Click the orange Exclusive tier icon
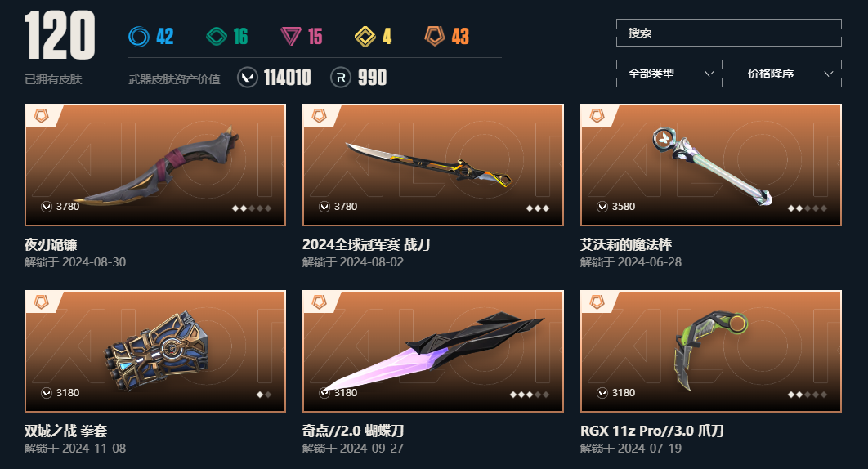The height and width of the screenshot is (469, 868). (435, 37)
